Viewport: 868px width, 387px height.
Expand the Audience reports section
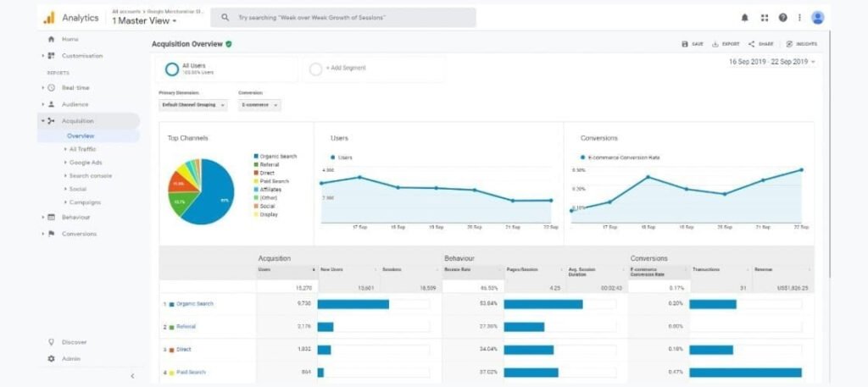(75, 104)
